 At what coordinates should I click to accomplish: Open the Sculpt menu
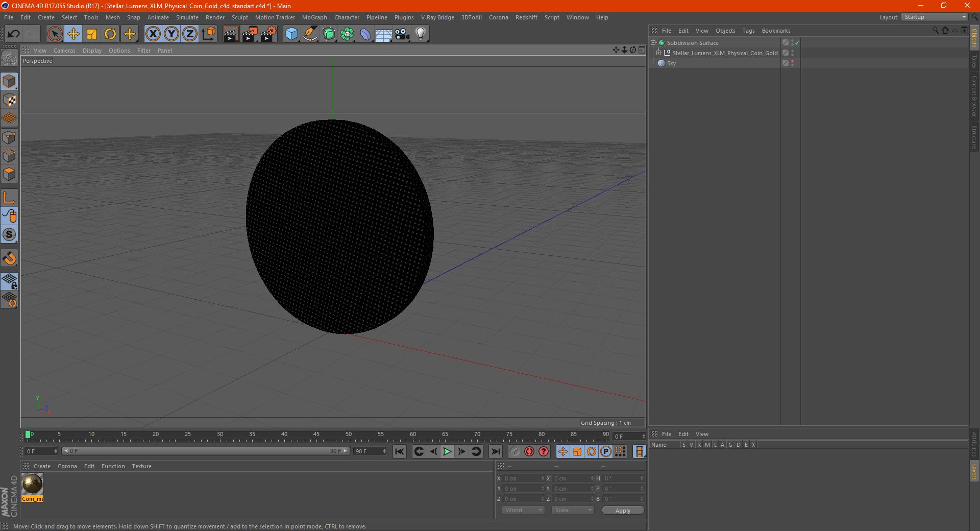[x=239, y=17]
